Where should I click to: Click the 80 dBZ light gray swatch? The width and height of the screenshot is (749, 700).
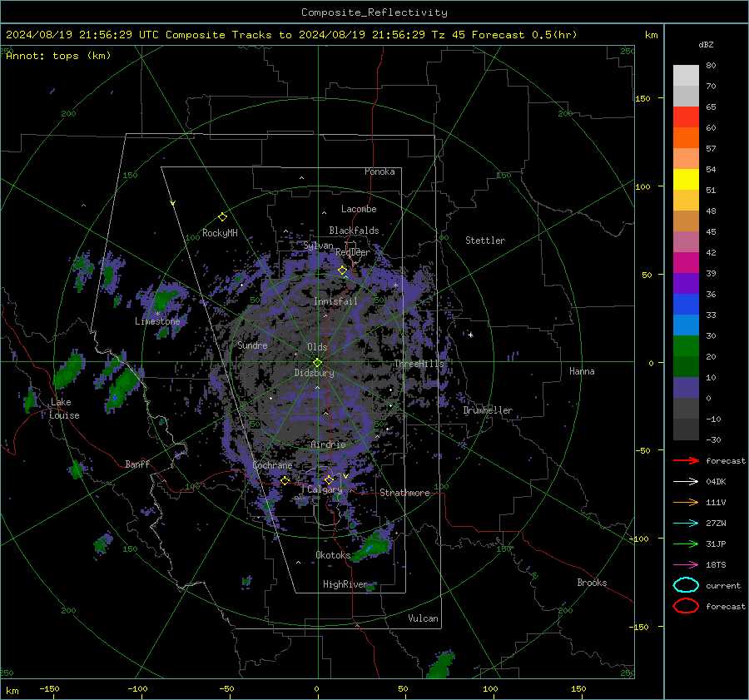pyautogui.click(x=686, y=75)
